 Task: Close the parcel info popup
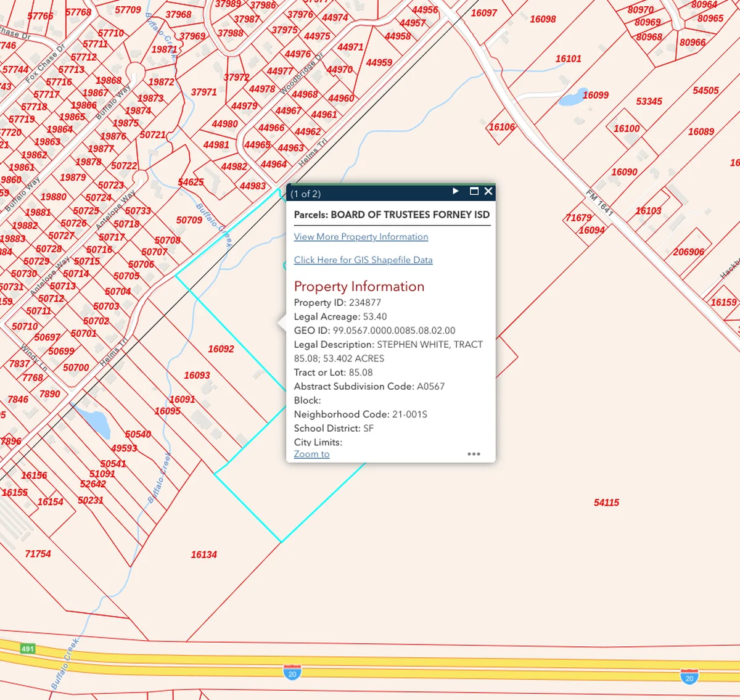click(488, 191)
